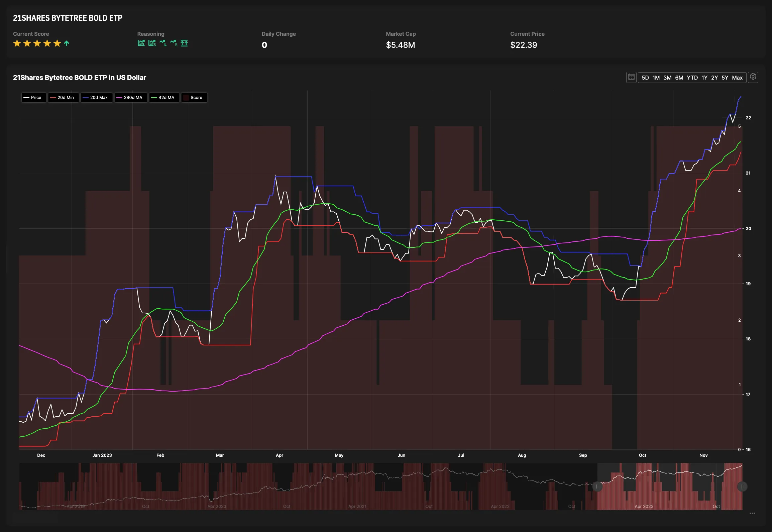Viewport: 772px width, 532px height.
Task: Click the Reasoning chart icon marked S
Action: [x=152, y=43]
